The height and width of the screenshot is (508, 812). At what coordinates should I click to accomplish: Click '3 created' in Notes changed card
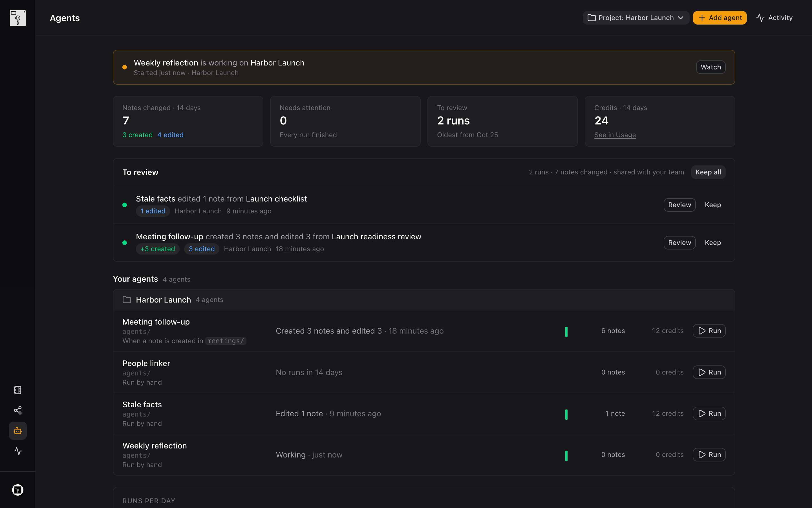click(138, 135)
